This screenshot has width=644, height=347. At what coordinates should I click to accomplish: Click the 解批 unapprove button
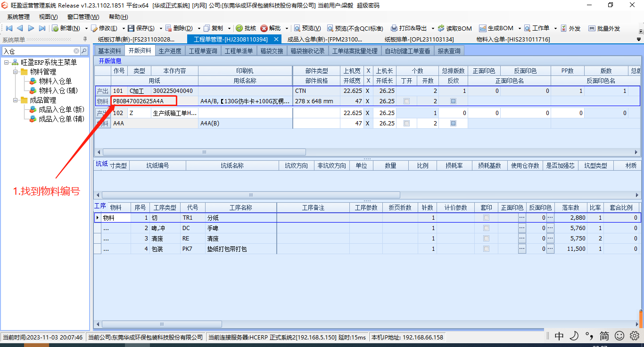(x=271, y=28)
